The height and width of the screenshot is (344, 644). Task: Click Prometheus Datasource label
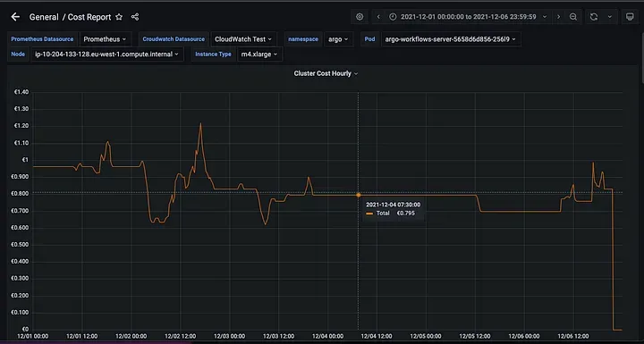[x=42, y=39]
